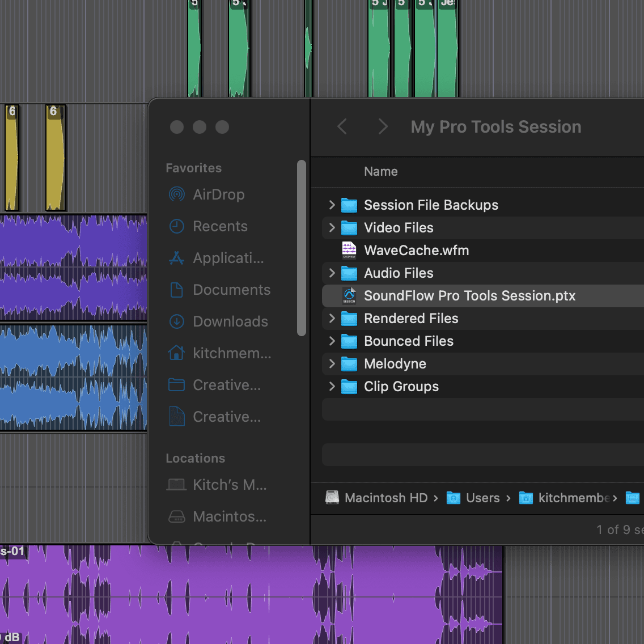Image resolution: width=644 pixels, height=644 pixels.
Task: Sort files by the Name column
Action: point(381,171)
